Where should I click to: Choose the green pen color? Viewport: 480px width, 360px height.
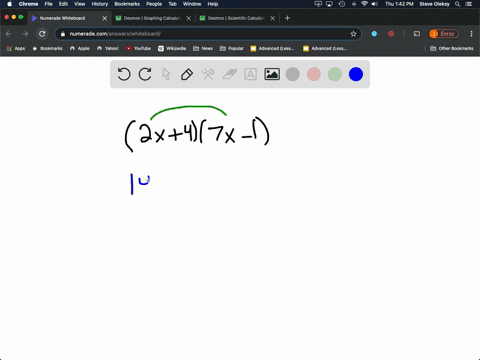pyautogui.click(x=335, y=74)
